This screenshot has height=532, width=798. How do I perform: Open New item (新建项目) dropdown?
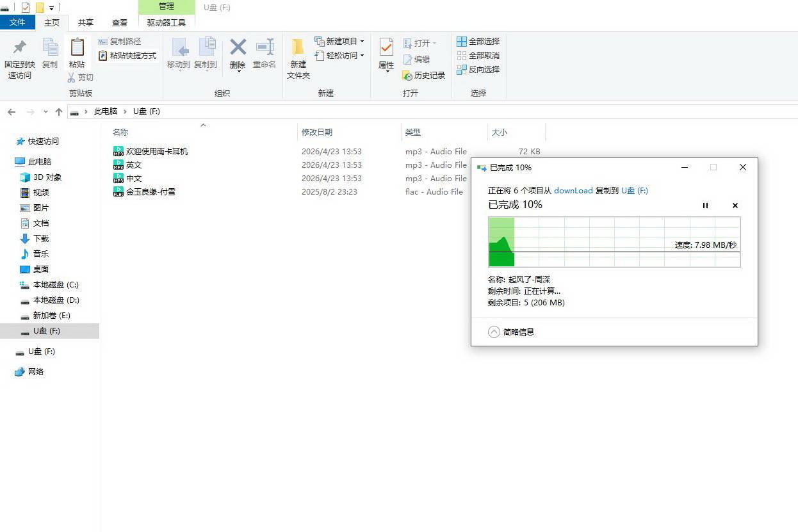tap(339, 41)
